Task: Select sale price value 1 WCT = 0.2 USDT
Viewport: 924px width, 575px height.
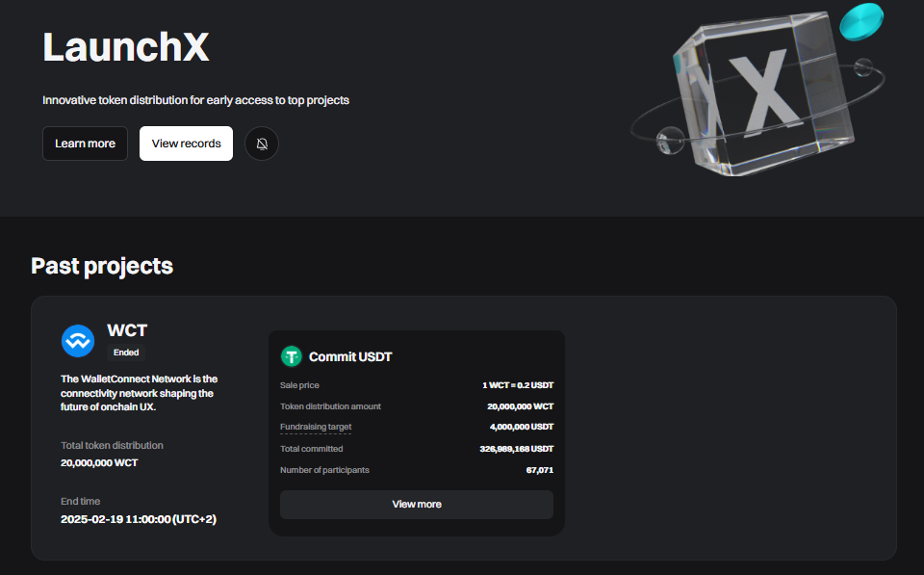Action: 518,385
